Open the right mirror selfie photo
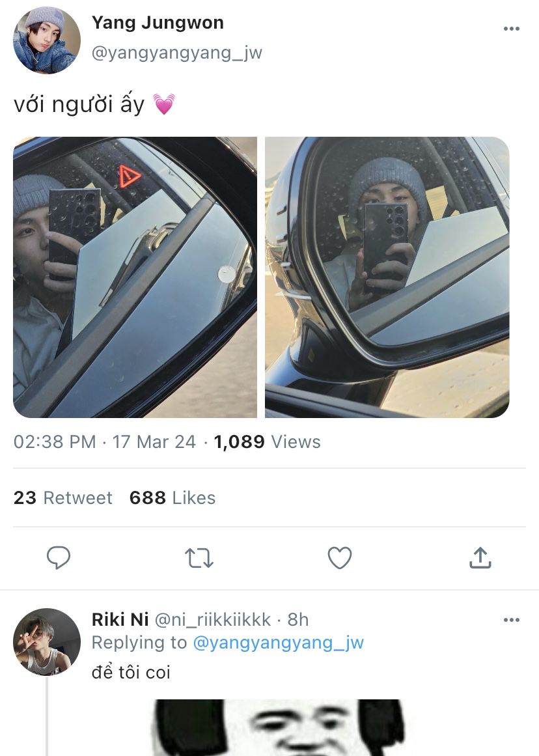This screenshot has width=539, height=756. (387, 277)
